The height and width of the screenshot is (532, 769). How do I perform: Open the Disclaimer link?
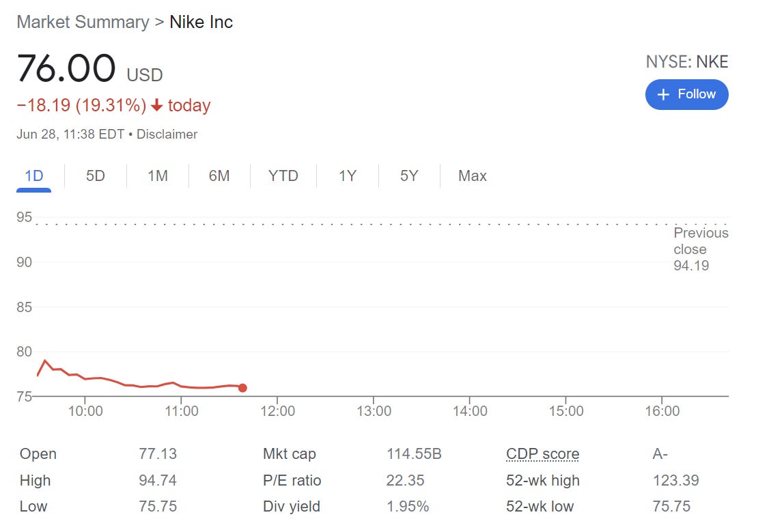(167, 135)
